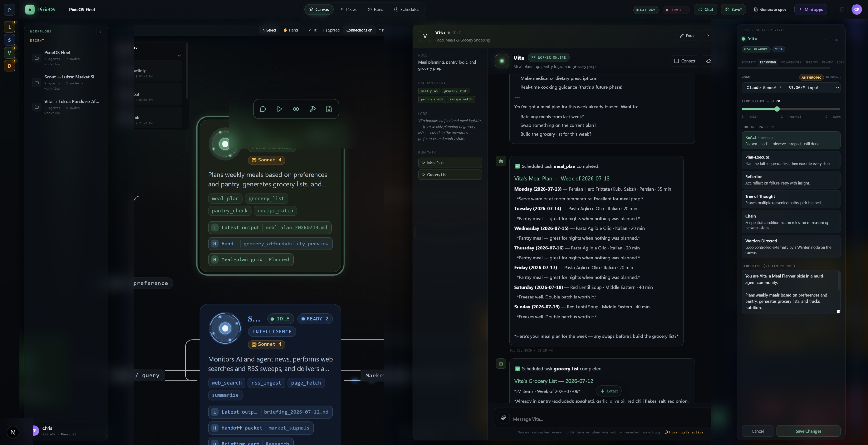Screen dimensions: 868x445
Task: Click Forge button in Vita header
Action: (687, 36)
